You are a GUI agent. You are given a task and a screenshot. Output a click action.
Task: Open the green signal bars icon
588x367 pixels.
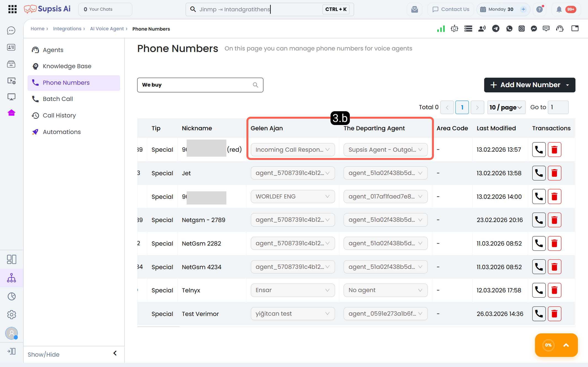coord(441,29)
